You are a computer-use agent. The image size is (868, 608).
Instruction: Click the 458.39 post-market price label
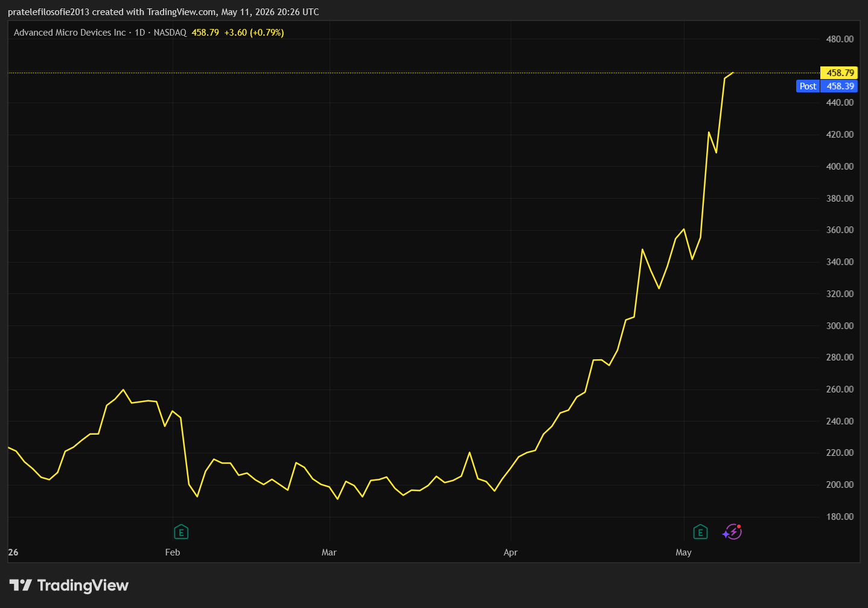click(x=839, y=86)
